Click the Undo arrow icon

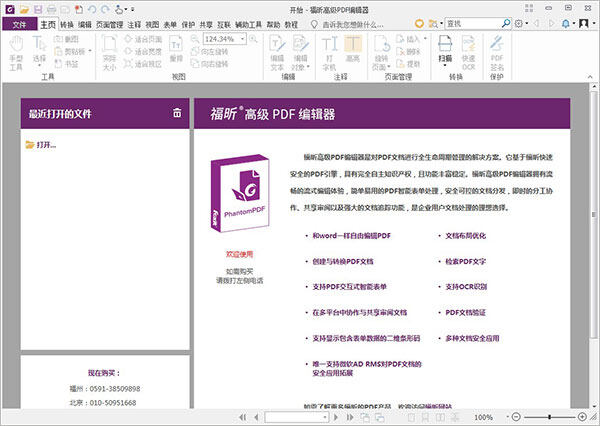pyautogui.click(x=92, y=9)
